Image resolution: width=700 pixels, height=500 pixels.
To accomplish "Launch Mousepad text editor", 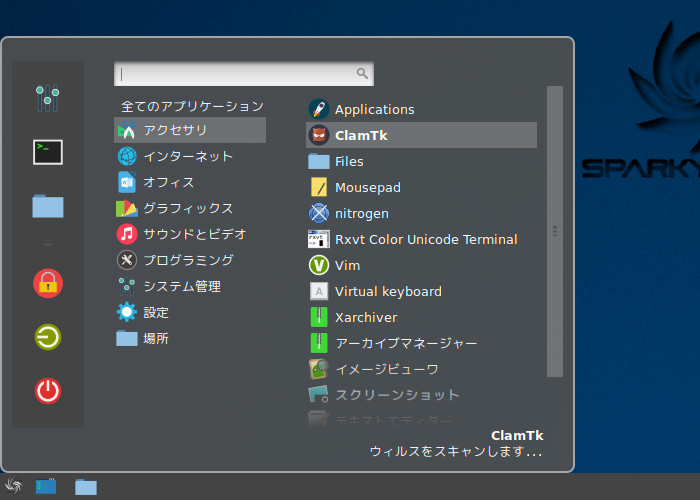I will [x=421, y=187].
